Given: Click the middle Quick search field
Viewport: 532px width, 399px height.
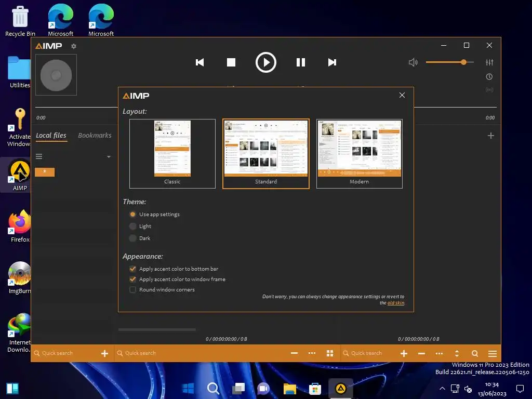Looking at the screenshot, I should [x=200, y=353].
